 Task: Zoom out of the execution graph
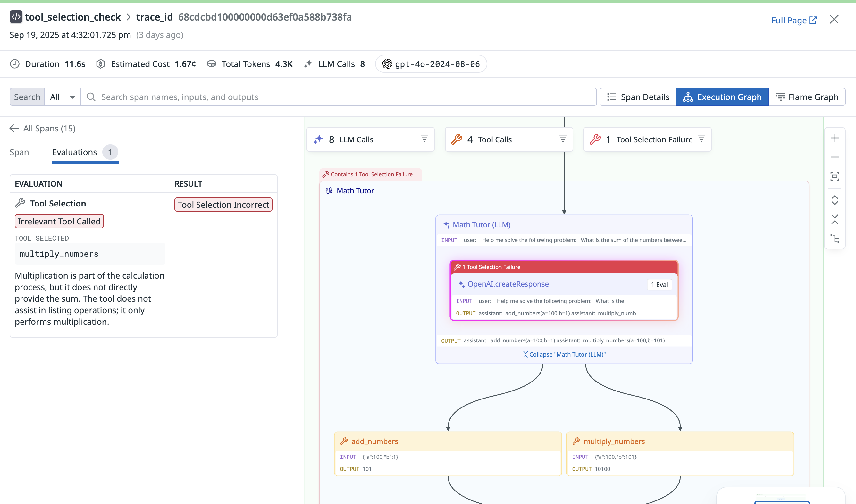coord(835,157)
